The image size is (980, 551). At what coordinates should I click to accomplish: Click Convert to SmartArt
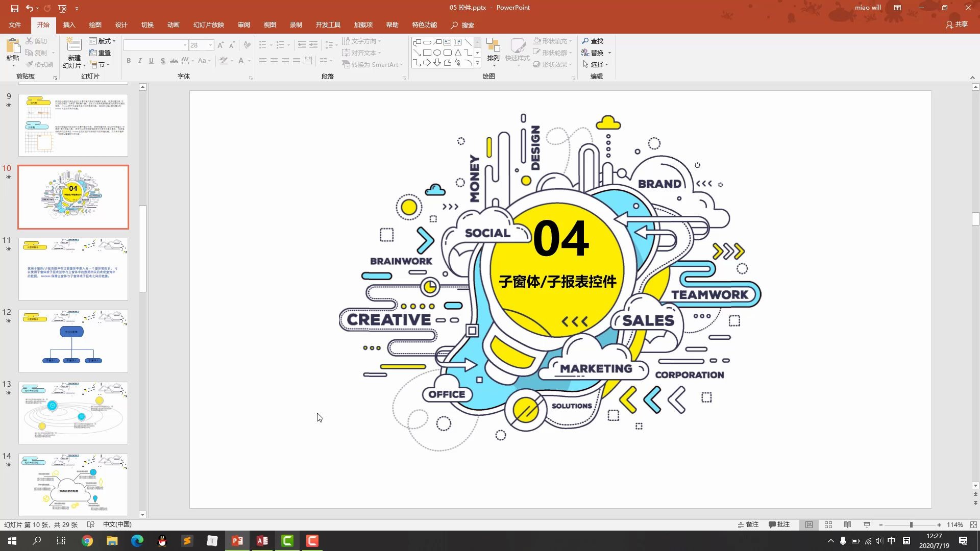372,64
